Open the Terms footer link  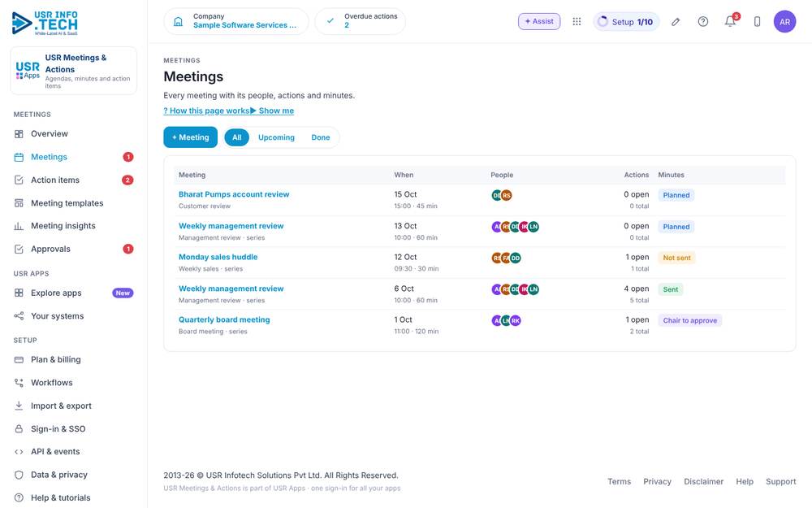[620, 481]
